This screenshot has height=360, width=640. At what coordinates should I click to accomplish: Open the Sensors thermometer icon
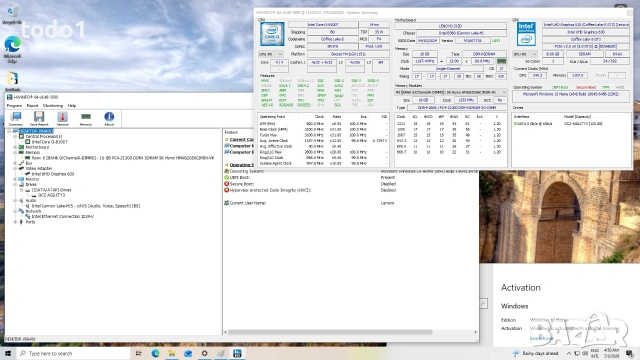point(62,119)
